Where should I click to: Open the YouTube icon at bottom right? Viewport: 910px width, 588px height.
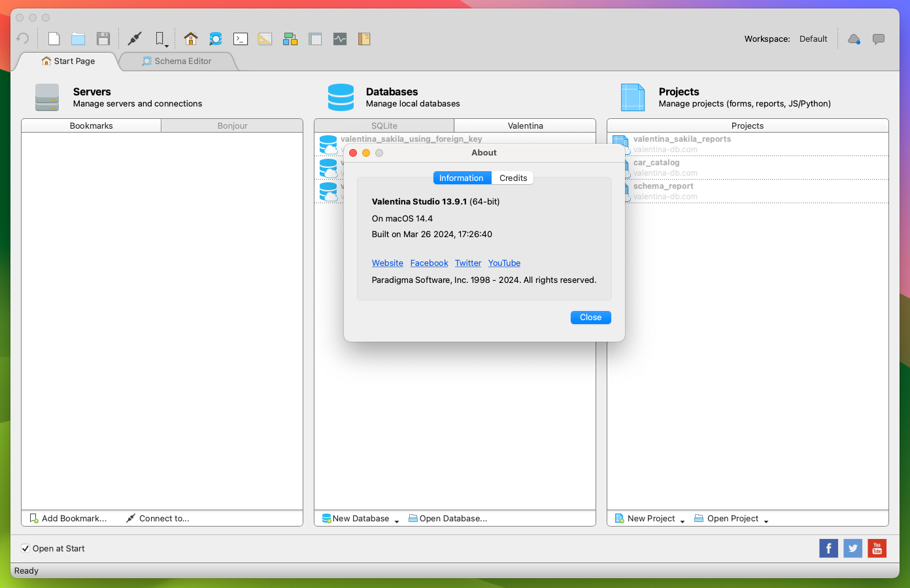tap(877, 548)
